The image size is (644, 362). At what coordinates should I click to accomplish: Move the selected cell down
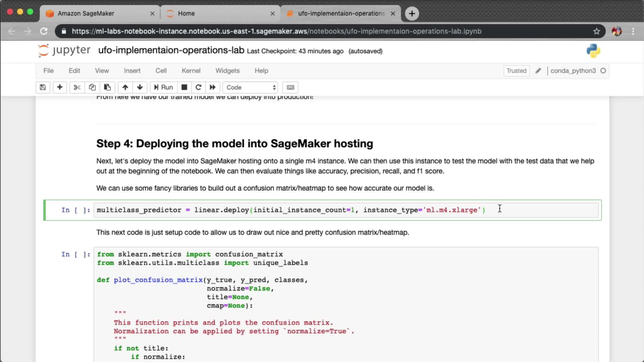pyautogui.click(x=140, y=87)
